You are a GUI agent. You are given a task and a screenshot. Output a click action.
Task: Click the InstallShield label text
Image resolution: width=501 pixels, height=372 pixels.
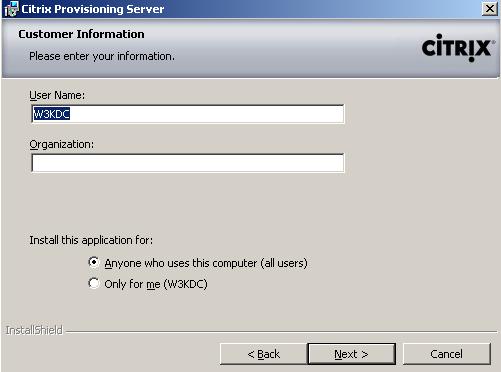(34, 330)
